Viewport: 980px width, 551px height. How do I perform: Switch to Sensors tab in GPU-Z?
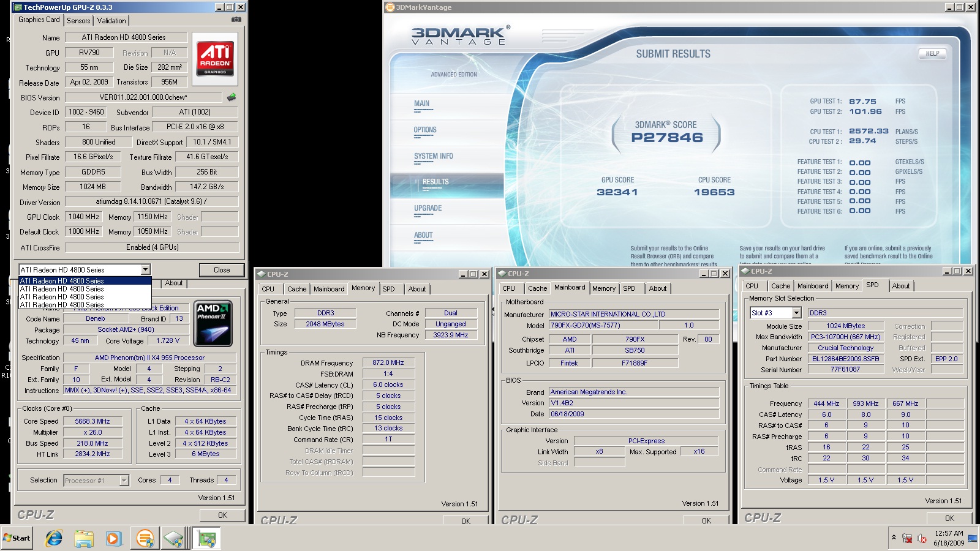tap(78, 20)
